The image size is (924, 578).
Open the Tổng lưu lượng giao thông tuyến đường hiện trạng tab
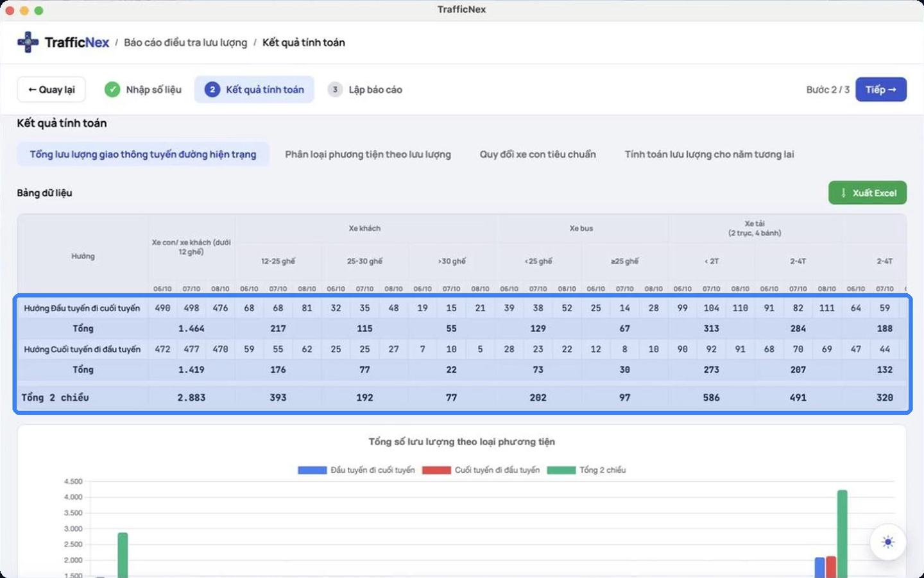[x=143, y=155]
